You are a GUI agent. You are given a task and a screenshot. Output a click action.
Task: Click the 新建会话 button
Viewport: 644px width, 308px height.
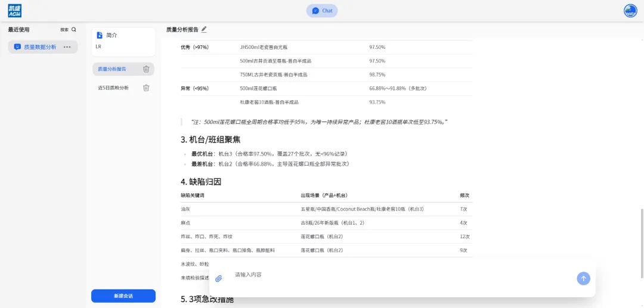(123, 295)
